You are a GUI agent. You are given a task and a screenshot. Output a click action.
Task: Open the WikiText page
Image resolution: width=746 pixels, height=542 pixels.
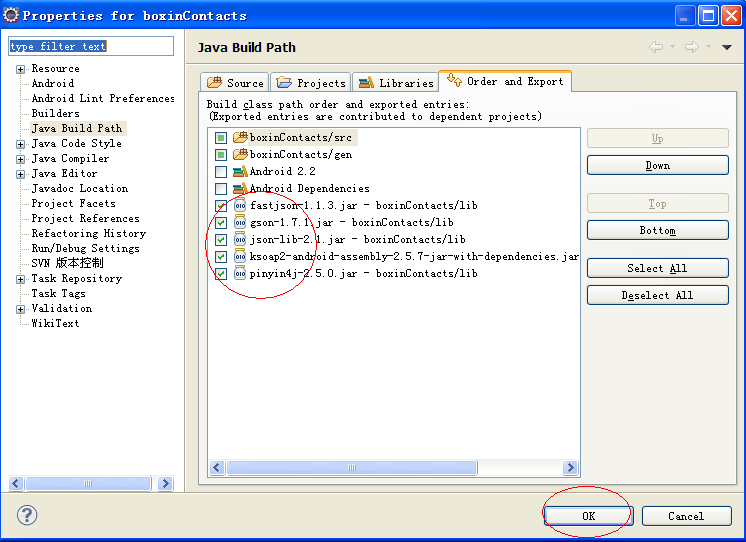56,324
